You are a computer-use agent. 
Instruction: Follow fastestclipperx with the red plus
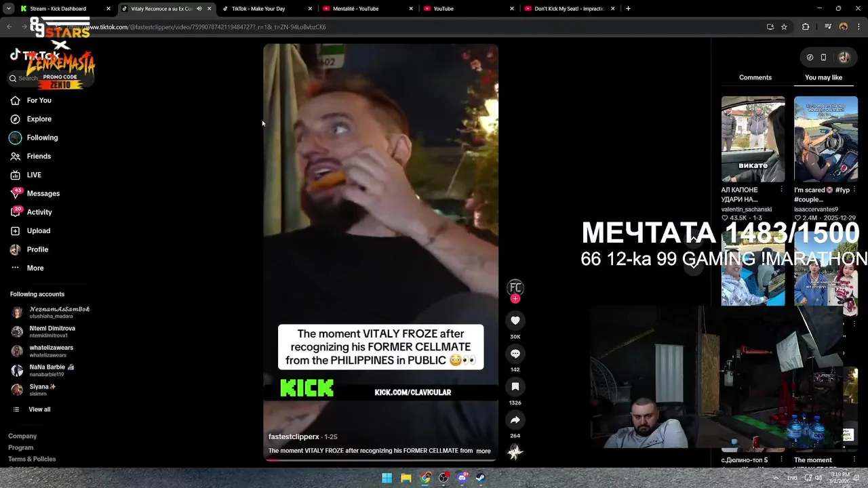[515, 299]
